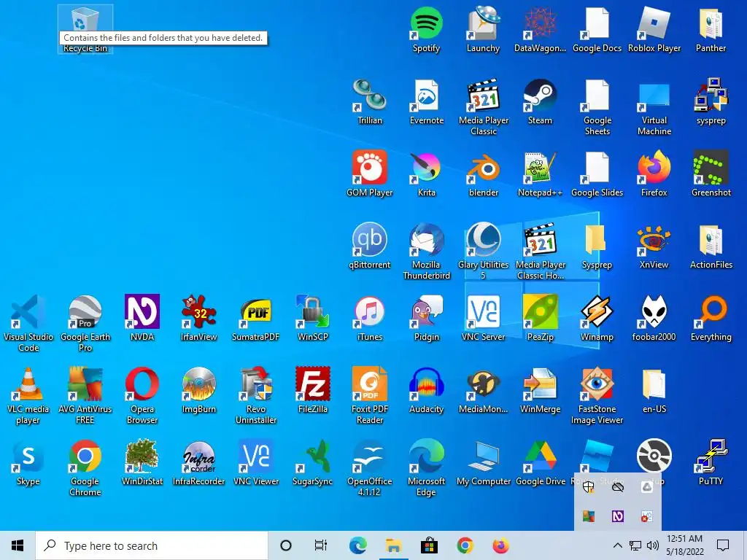Select the Steam desktop icon

[x=540, y=102]
